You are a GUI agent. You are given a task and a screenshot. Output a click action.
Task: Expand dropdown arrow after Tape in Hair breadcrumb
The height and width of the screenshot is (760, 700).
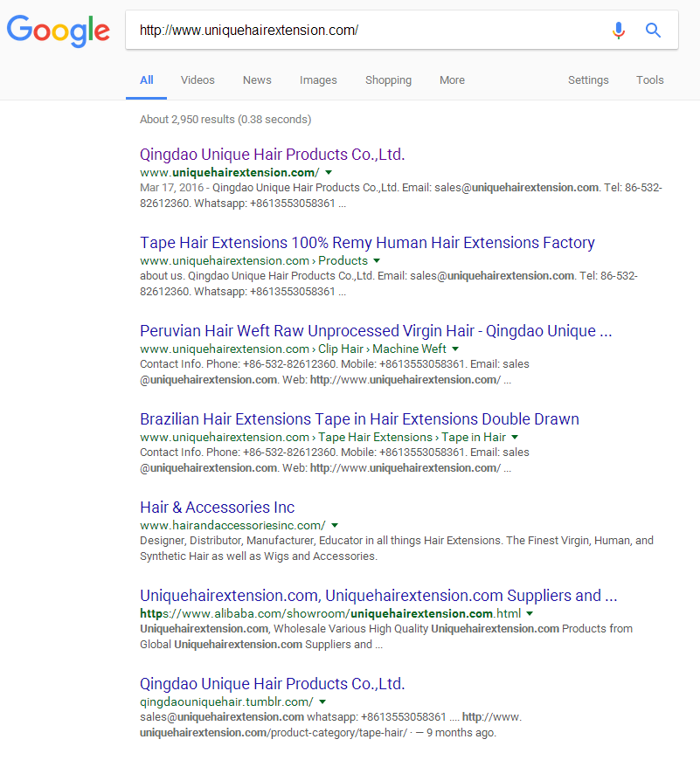(x=515, y=437)
